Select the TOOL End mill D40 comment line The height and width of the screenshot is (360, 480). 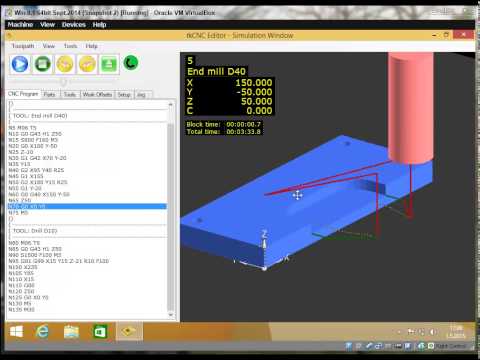pyautogui.click(x=40, y=116)
